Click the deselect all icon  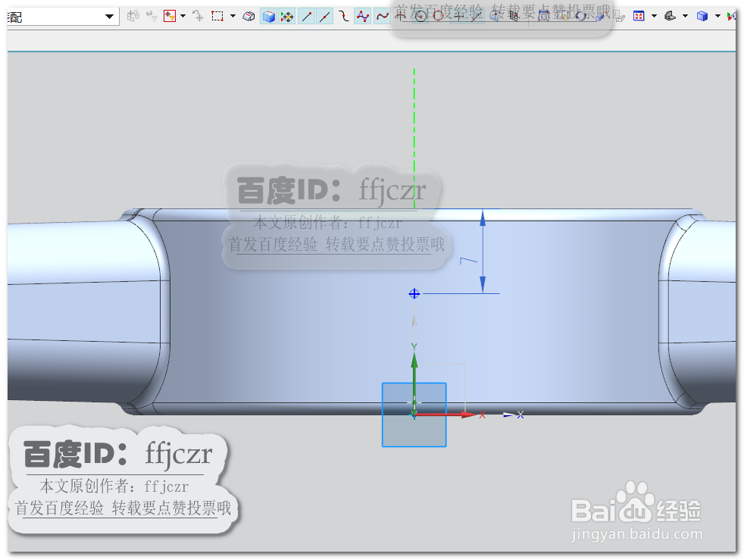point(198,16)
